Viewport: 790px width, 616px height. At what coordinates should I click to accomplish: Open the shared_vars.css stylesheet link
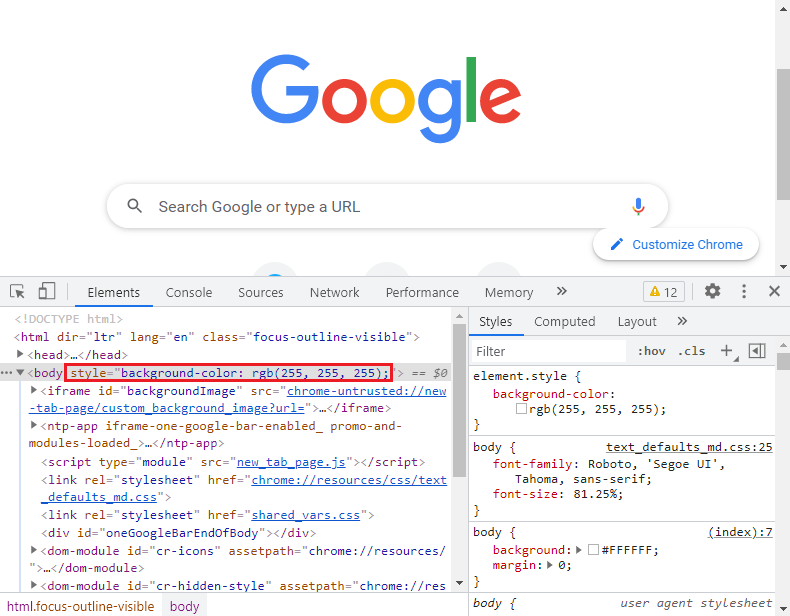click(x=305, y=515)
